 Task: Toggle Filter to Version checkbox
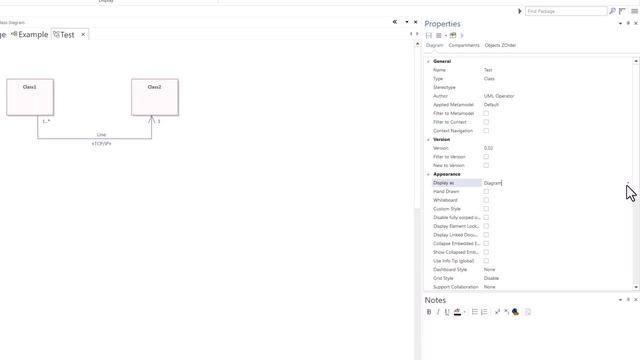tap(486, 157)
